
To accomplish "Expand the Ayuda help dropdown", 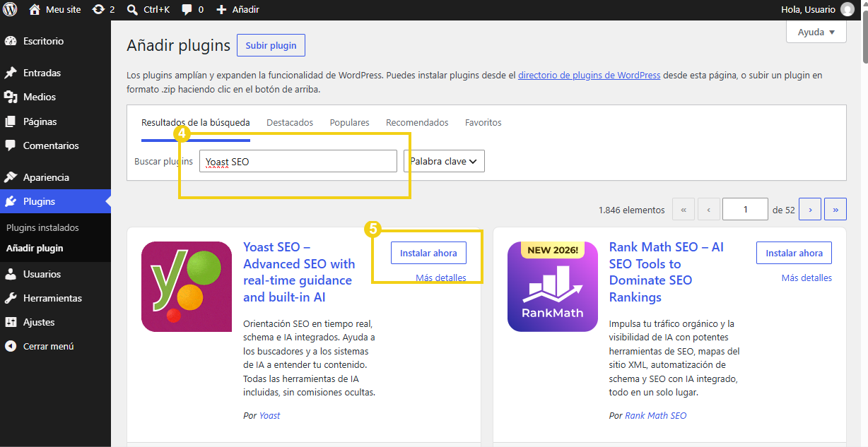I will pos(816,32).
